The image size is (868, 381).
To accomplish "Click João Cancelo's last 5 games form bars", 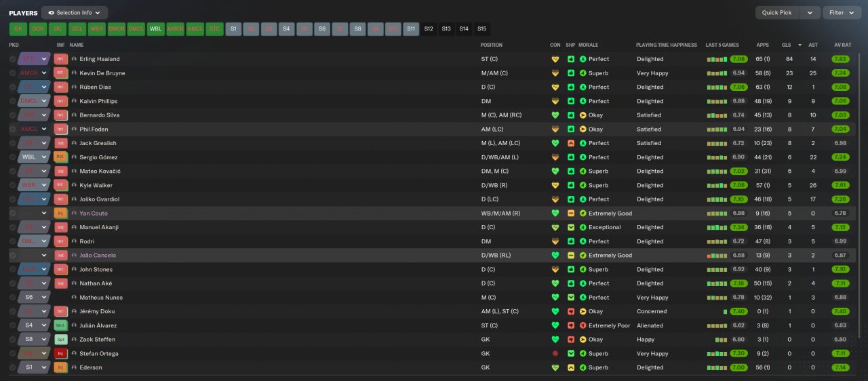I will [x=717, y=256].
